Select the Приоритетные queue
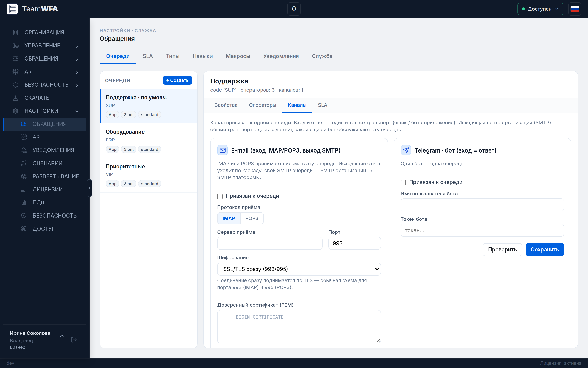Viewport: 588px width, 368px height. click(x=149, y=175)
